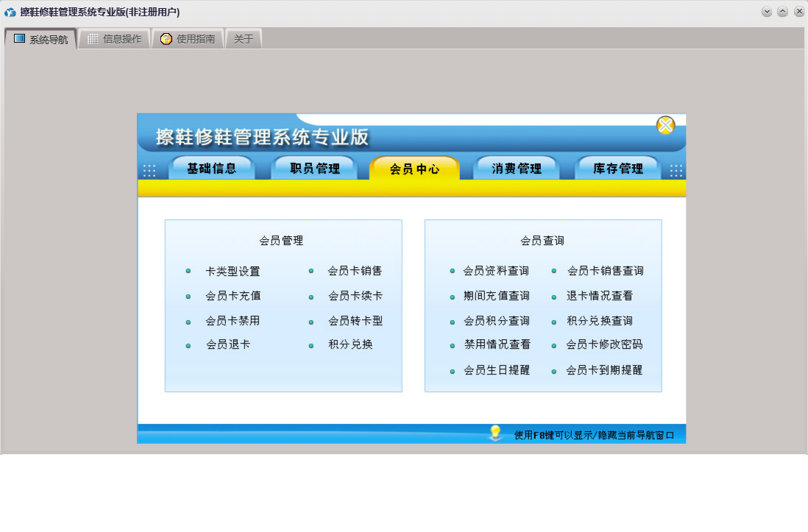Open 退卡情况查看
This screenshot has width=808, height=532.
click(599, 296)
